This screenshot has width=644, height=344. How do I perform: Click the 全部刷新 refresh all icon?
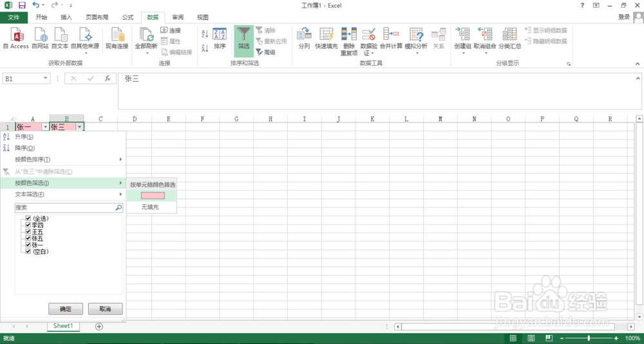(x=146, y=35)
